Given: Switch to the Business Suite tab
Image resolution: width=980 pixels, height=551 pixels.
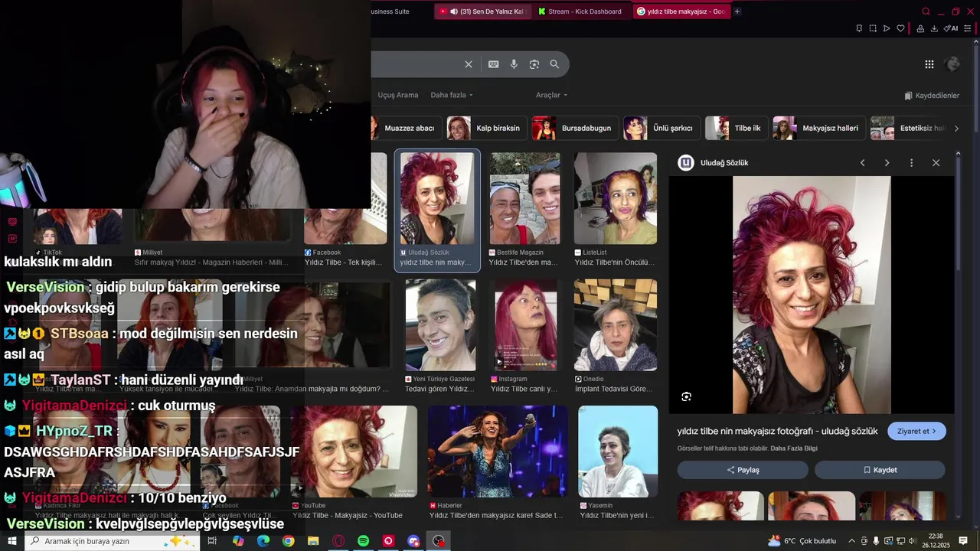Looking at the screenshot, I should [390, 11].
